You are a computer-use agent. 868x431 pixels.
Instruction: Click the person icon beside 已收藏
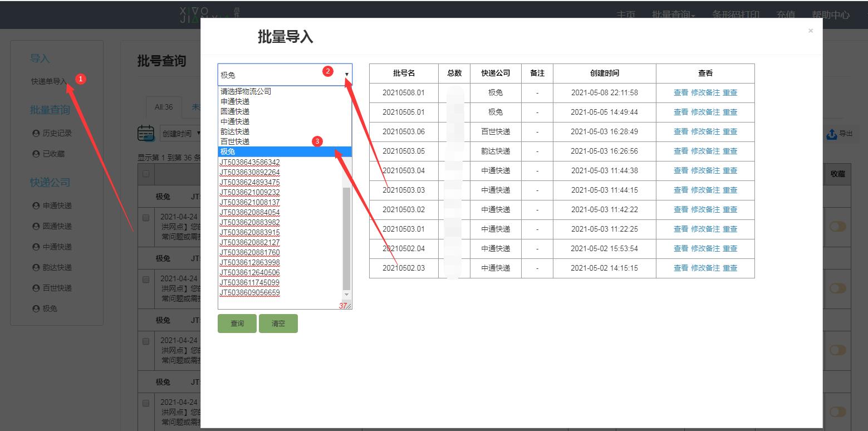tap(35, 153)
